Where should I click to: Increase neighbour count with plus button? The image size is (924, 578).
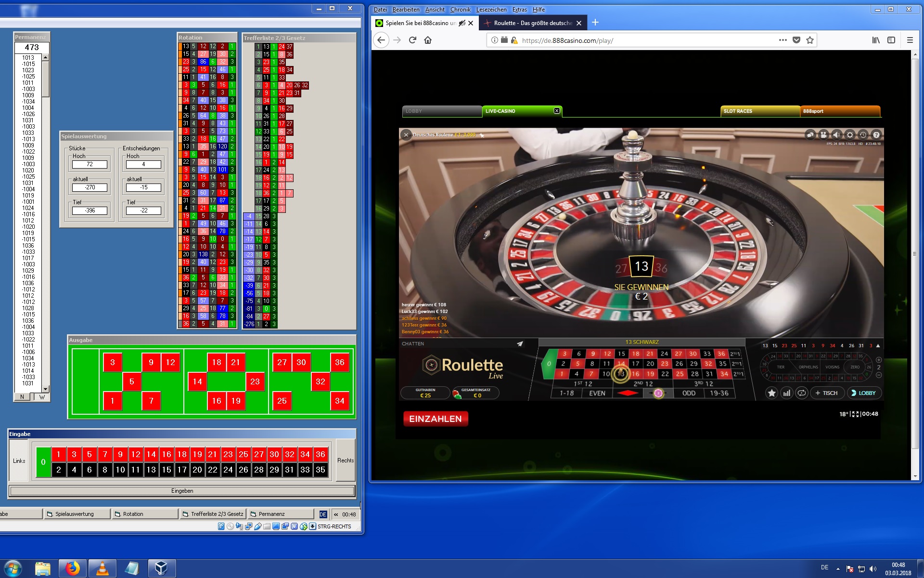pos(879,360)
